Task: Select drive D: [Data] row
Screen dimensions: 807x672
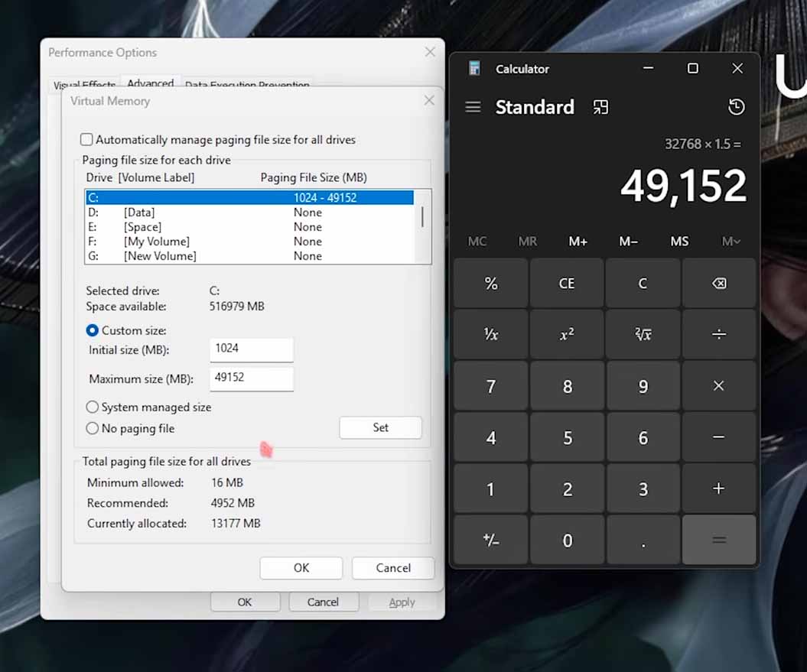Action: coord(249,213)
